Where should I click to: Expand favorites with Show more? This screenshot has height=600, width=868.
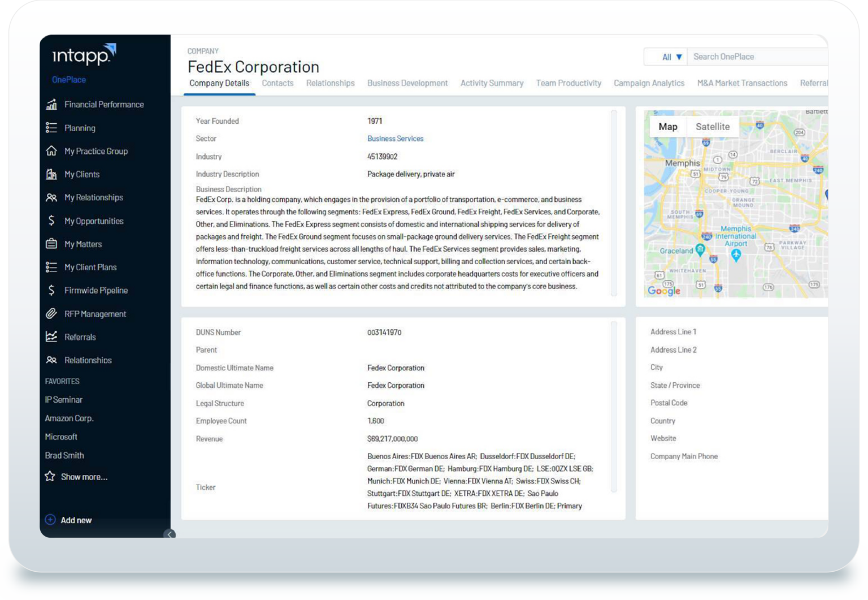click(x=84, y=477)
